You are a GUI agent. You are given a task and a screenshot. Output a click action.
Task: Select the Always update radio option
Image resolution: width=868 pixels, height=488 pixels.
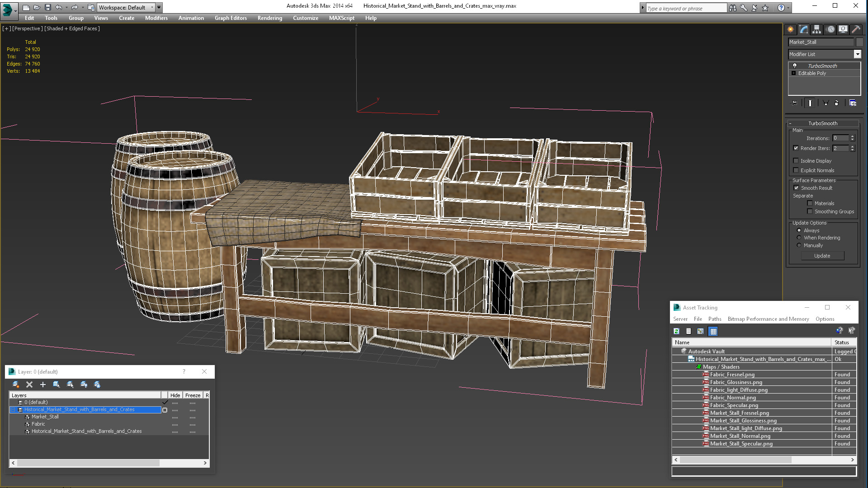799,230
